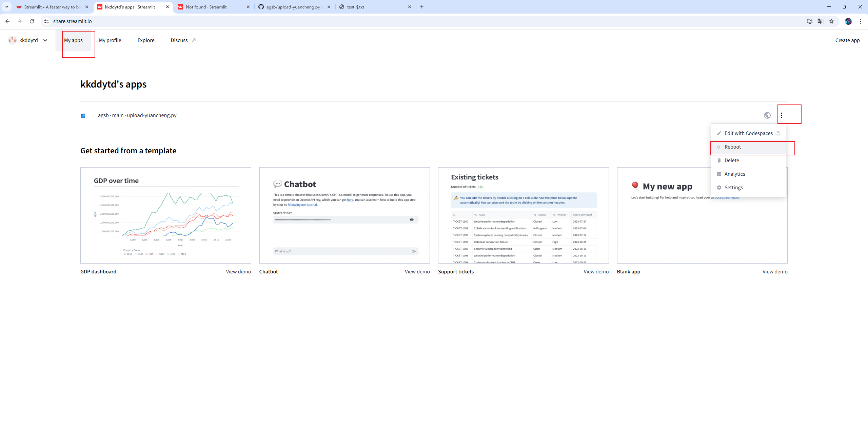View demo of the Support tickets template
This screenshot has width=868, height=424.
click(596, 272)
